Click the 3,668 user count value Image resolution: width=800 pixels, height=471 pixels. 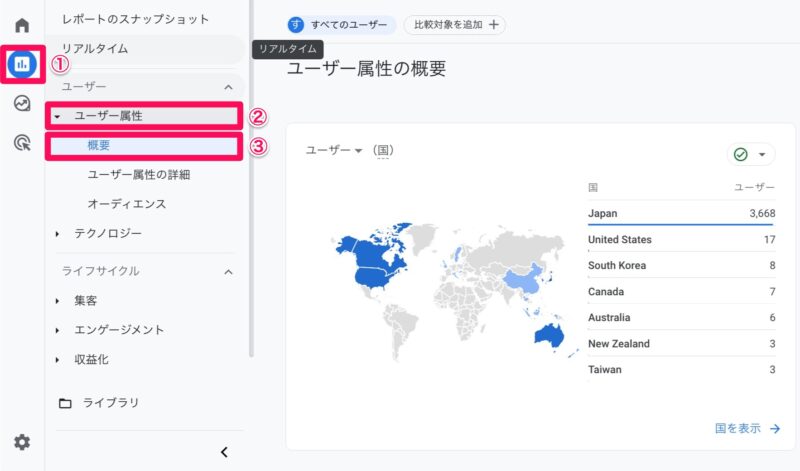click(762, 213)
